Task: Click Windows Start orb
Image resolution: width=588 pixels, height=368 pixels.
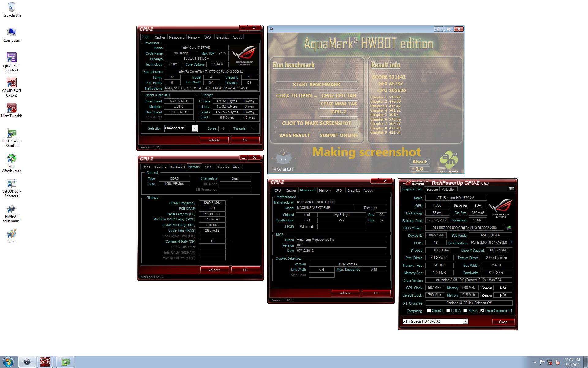Action: pyautogui.click(x=8, y=362)
